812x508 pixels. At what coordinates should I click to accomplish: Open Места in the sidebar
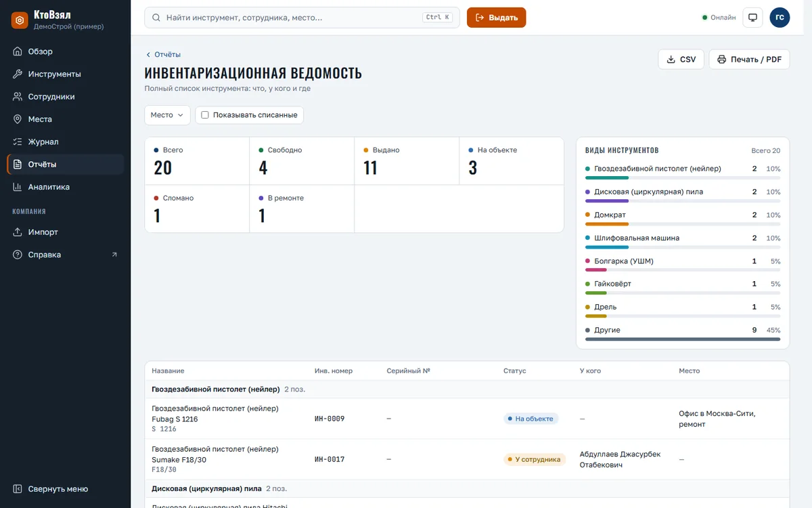65,119
